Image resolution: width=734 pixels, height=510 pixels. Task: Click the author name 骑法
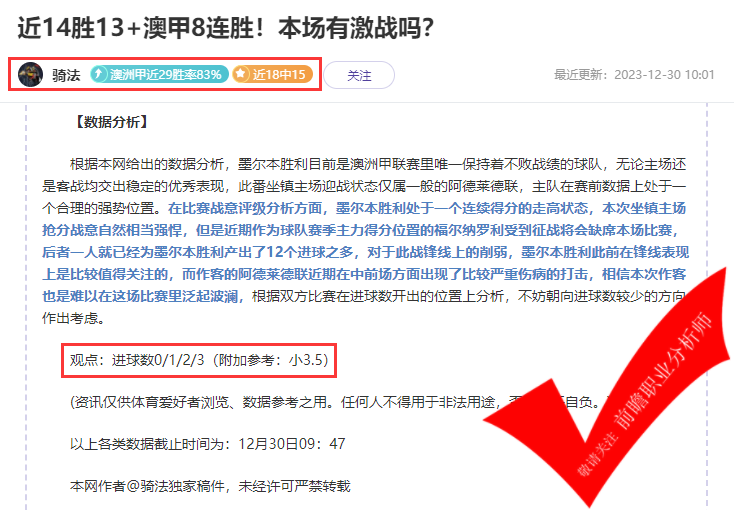click(x=66, y=75)
